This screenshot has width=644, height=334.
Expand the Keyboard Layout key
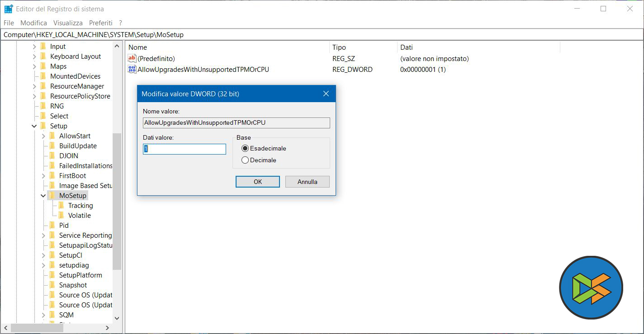(34, 56)
